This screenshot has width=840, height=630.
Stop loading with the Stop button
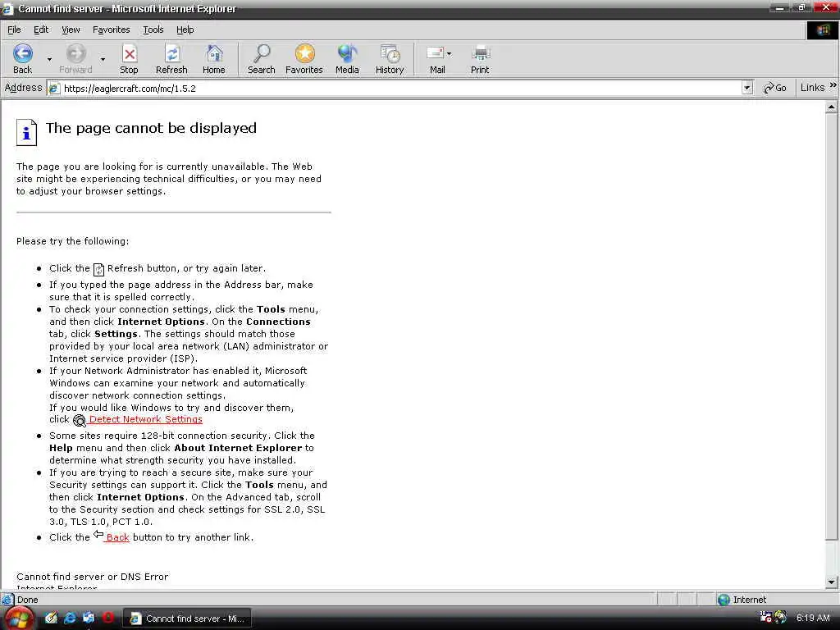point(129,59)
